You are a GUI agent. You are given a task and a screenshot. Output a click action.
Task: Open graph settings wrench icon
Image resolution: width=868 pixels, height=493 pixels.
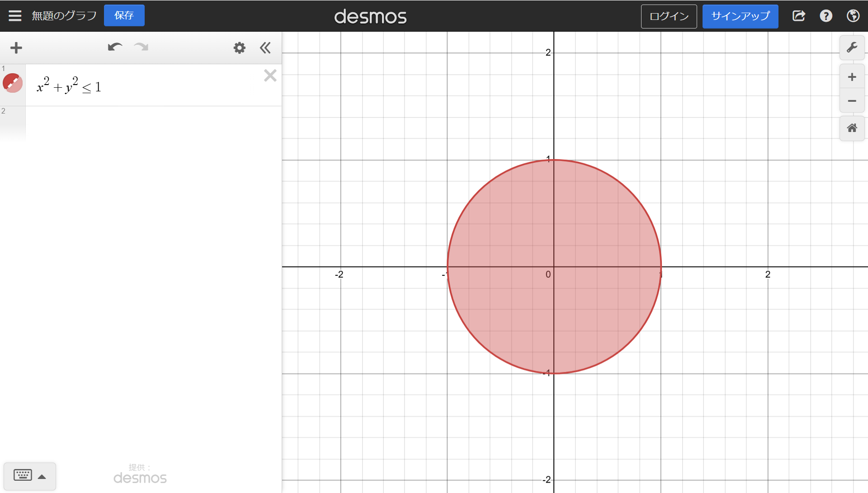852,47
